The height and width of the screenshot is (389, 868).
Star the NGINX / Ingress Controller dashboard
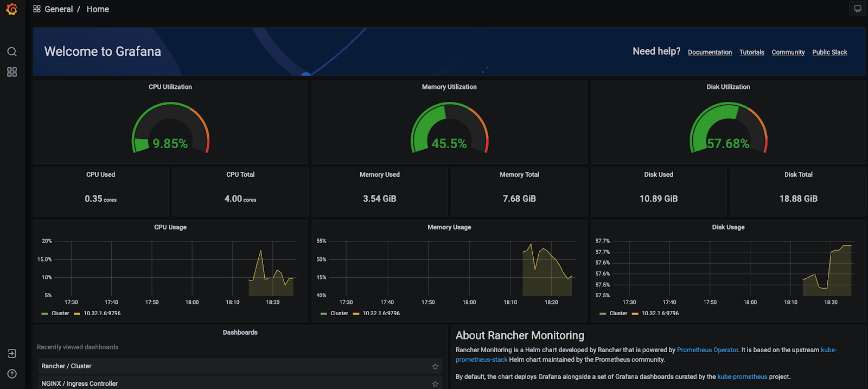coord(435,384)
